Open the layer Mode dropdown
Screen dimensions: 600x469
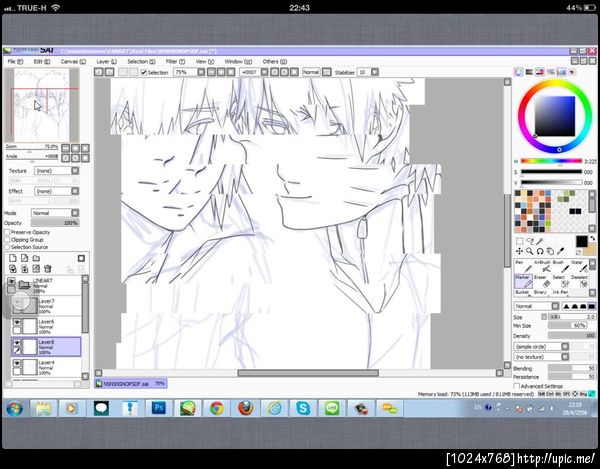tap(55, 213)
